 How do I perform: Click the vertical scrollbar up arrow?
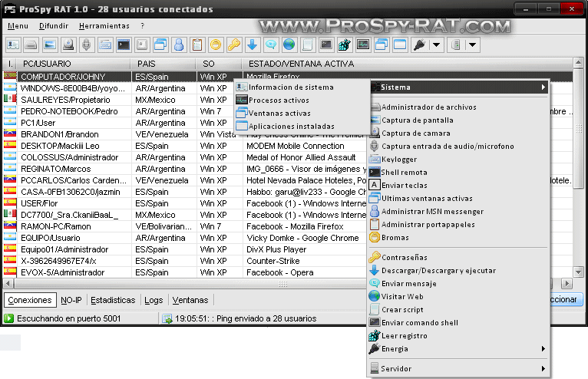tap(578, 63)
